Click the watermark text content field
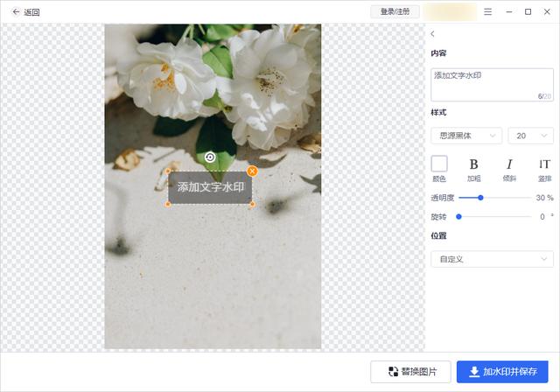The width and height of the screenshot is (560, 392). coord(492,85)
